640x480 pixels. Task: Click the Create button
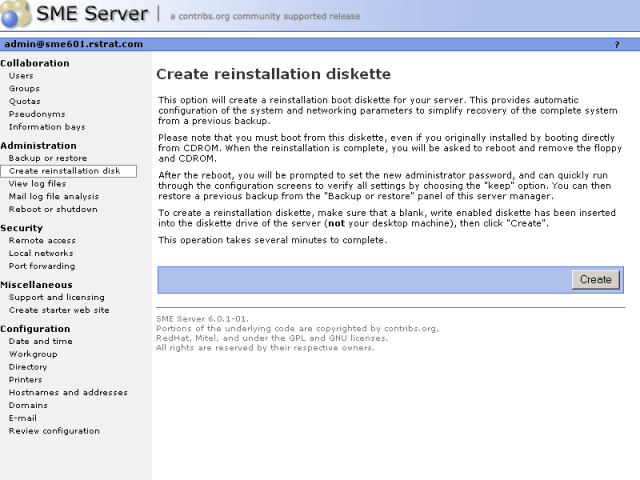(596, 280)
